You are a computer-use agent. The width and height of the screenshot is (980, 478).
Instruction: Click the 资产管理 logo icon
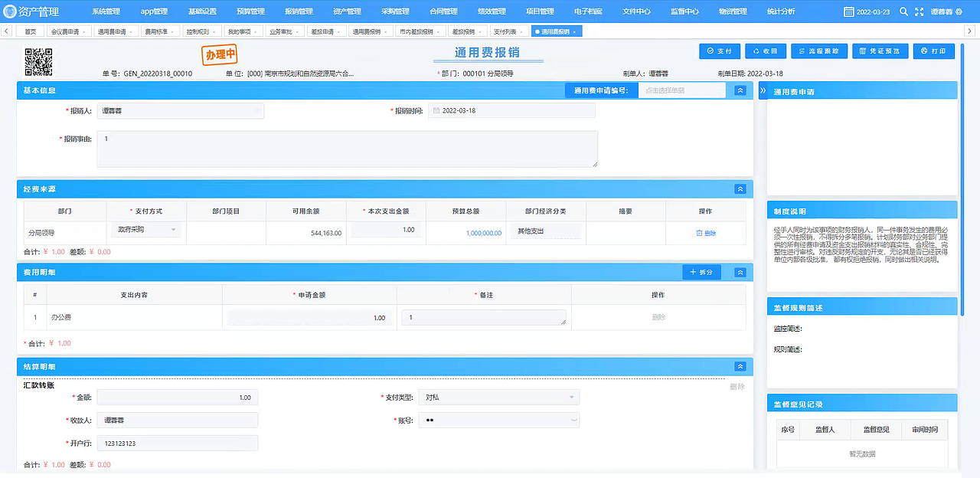pyautogui.click(x=9, y=11)
